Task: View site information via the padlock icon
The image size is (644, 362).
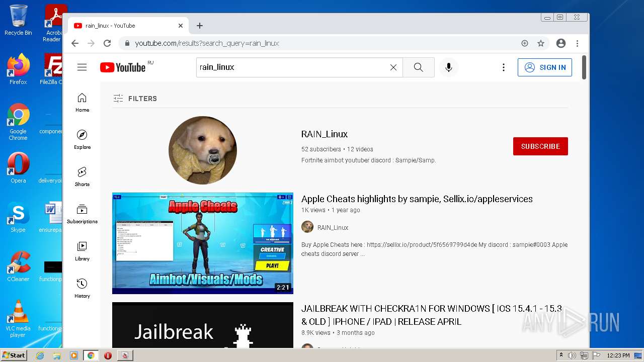Action: point(128,43)
